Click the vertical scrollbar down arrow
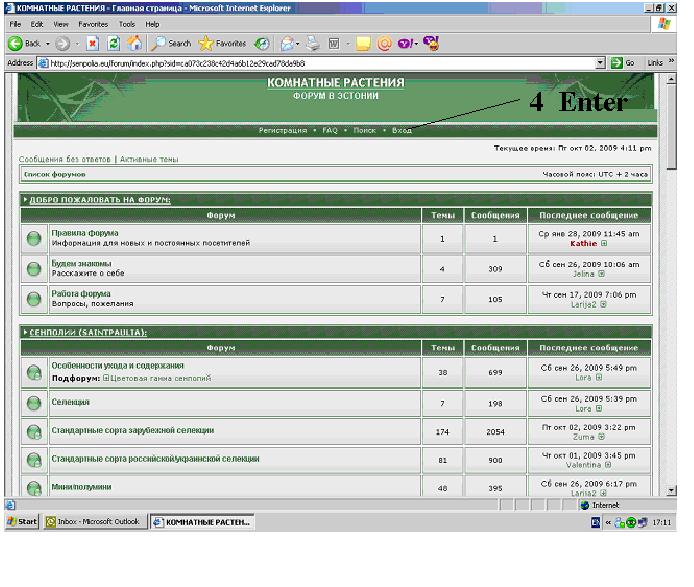 click(x=672, y=490)
